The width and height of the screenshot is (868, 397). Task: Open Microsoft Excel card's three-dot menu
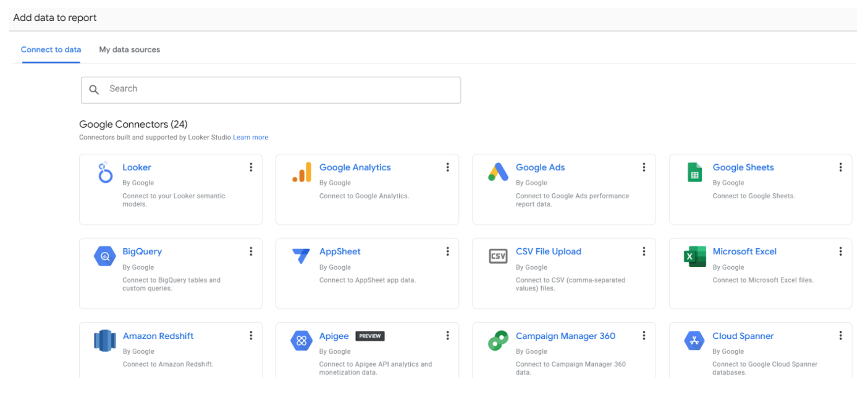tap(841, 251)
